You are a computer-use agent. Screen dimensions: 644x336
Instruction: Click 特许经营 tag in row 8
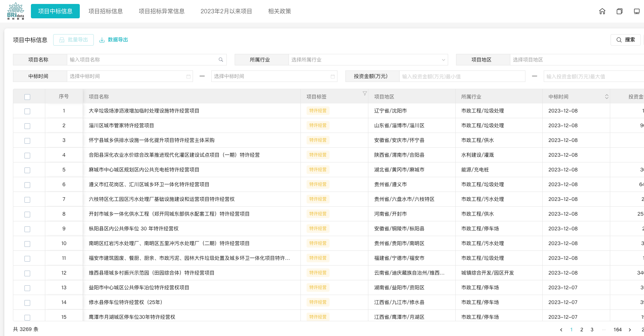click(x=318, y=214)
